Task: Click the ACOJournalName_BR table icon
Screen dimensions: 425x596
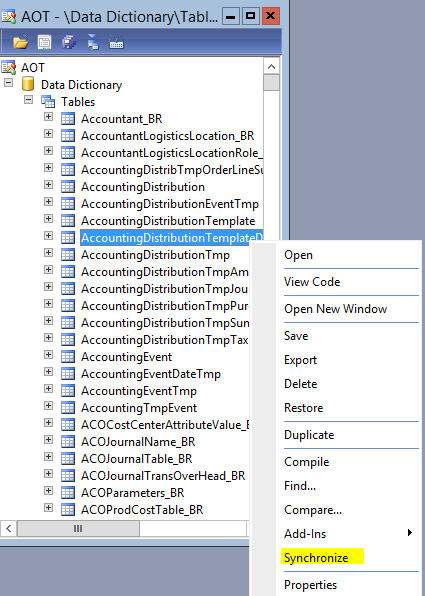Action: [x=68, y=442]
